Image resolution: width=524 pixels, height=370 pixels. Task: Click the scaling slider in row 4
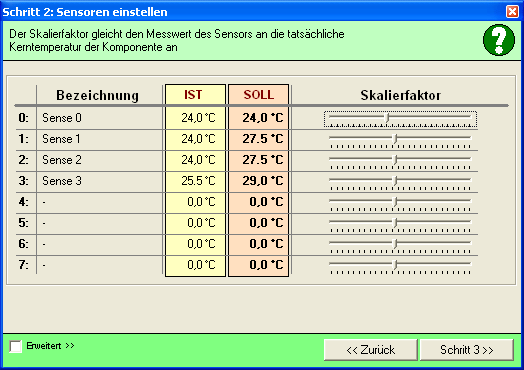[x=400, y=203]
